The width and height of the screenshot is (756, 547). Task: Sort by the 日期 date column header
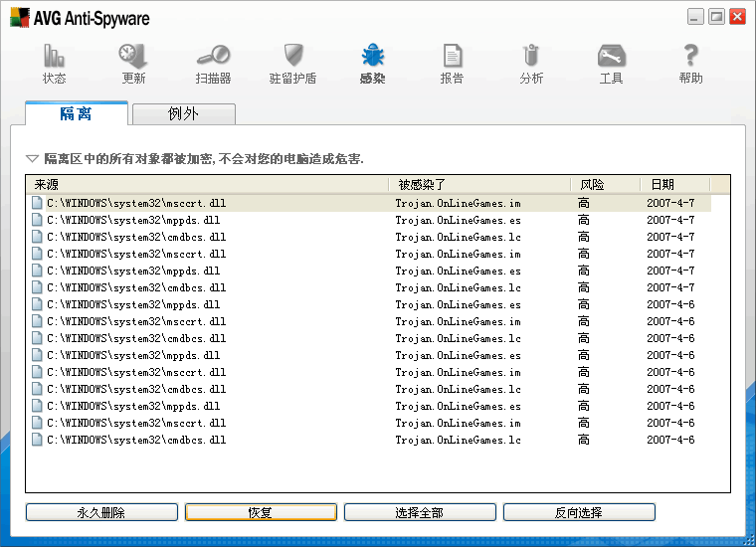click(x=675, y=185)
